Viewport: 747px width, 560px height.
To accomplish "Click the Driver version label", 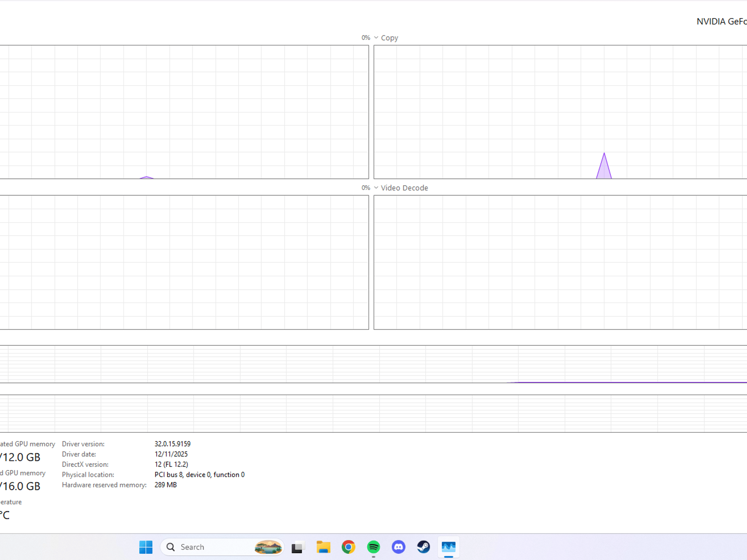I will (83, 444).
